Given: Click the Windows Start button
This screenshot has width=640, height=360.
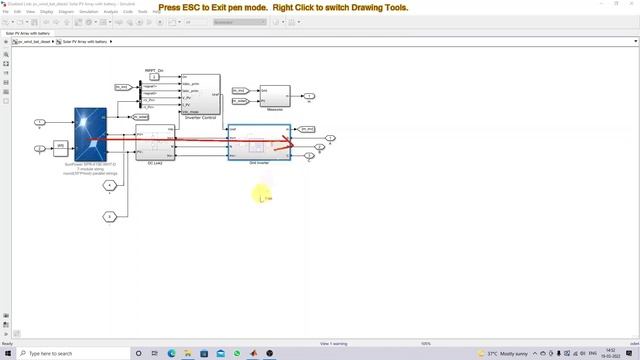Looking at the screenshot, I should coord(8,353).
